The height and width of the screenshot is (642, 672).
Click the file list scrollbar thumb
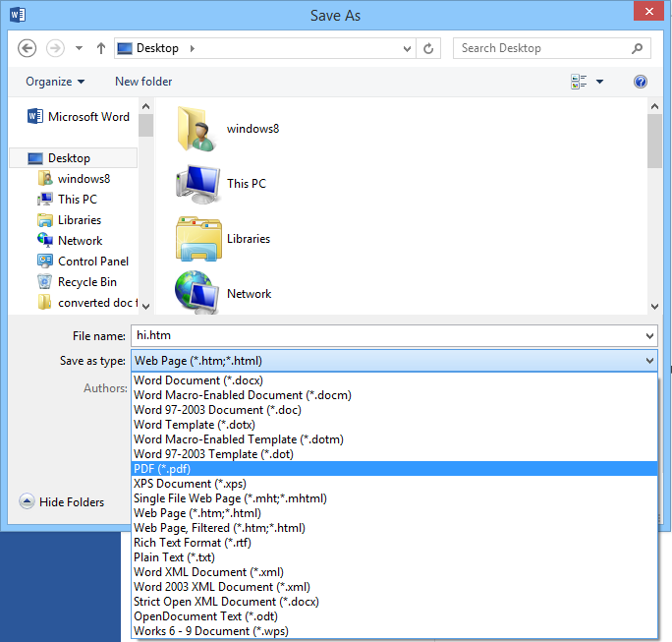[654, 142]
